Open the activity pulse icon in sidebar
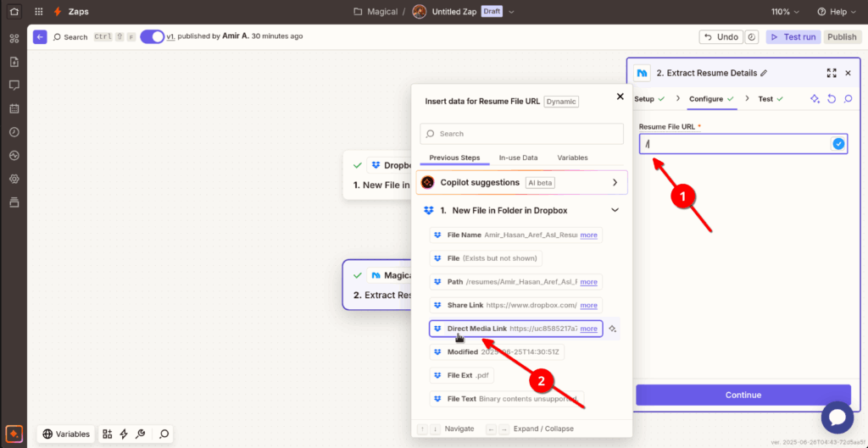868x448 pixels. pos(14,156)
